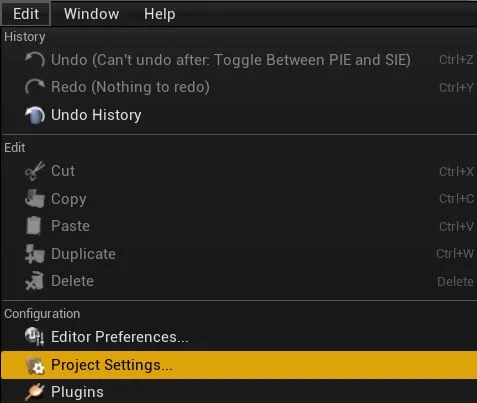Click the Project Settings gear icon
The image size is (477, 403).
click(x=35, y=365)
